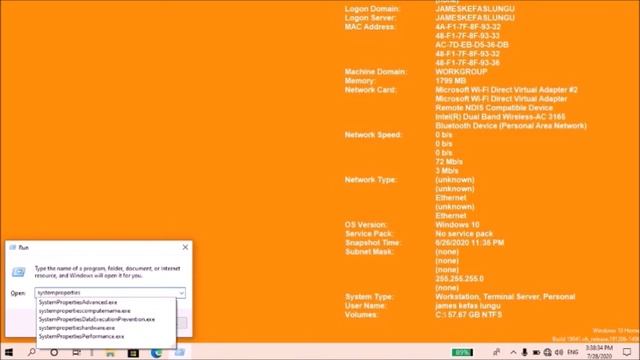
Task: Click the WORKGROUP machine domain value
Action: point(461,72)
